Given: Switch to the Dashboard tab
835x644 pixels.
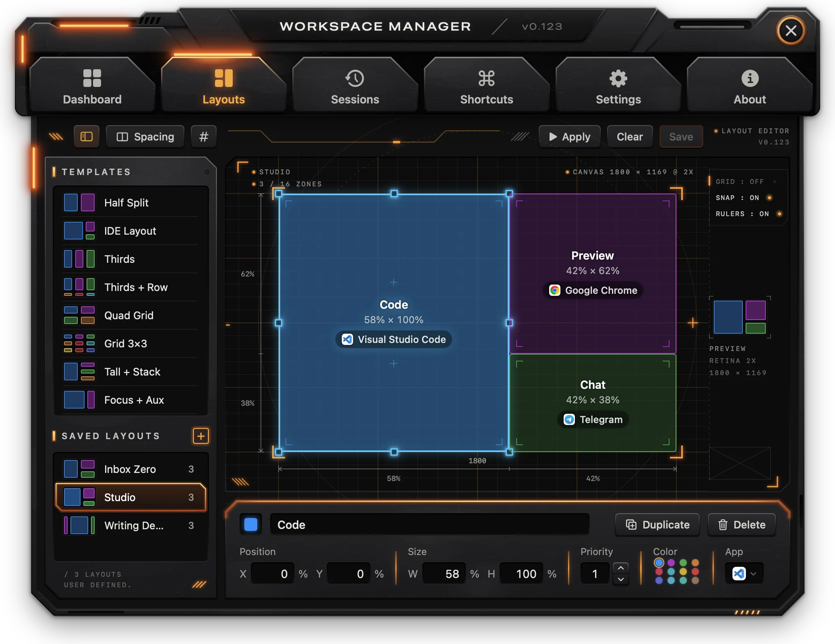Looking at the screenshot, I should [x=92, y=85].
